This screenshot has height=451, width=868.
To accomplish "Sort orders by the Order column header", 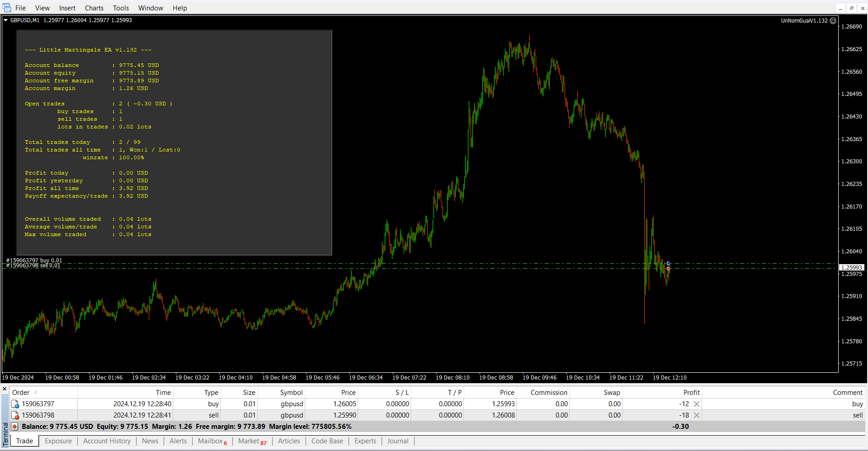I will (21, 393).
